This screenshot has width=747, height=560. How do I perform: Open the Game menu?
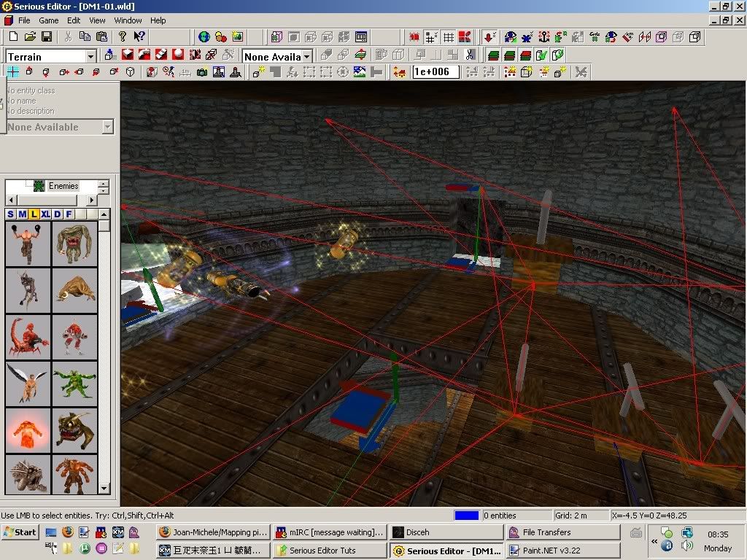[49, 20]
